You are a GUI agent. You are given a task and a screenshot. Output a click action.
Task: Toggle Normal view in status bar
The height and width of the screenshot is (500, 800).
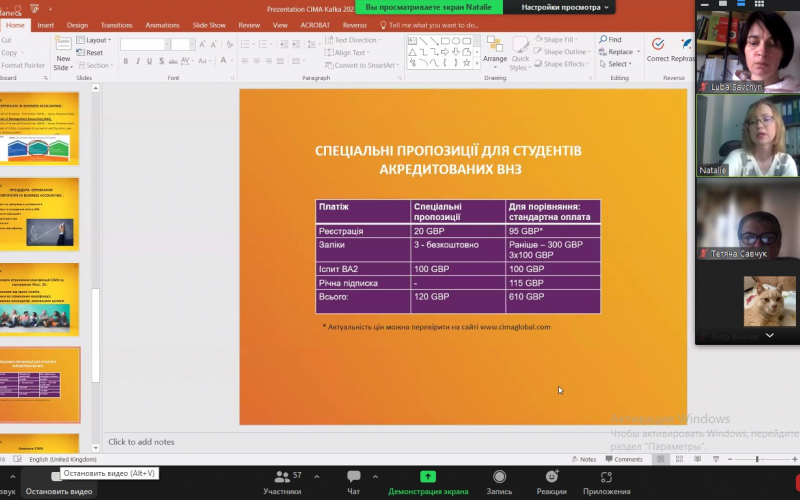661,459
